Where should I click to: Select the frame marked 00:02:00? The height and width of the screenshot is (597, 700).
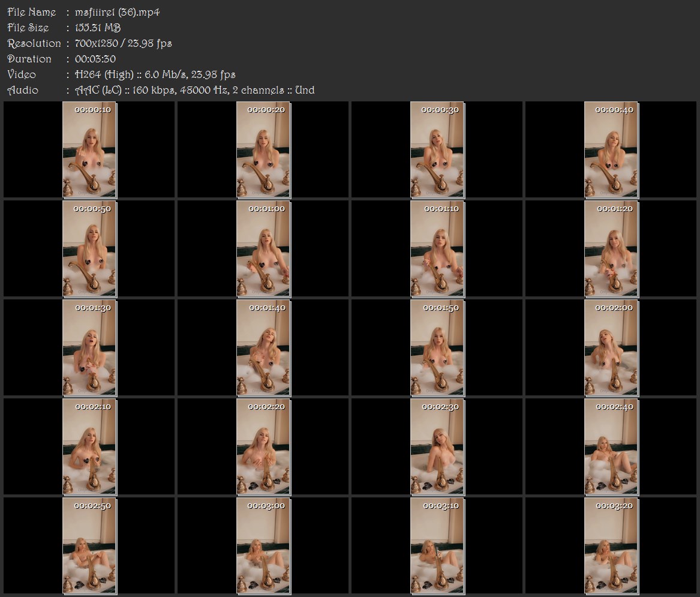click(612, 348)
